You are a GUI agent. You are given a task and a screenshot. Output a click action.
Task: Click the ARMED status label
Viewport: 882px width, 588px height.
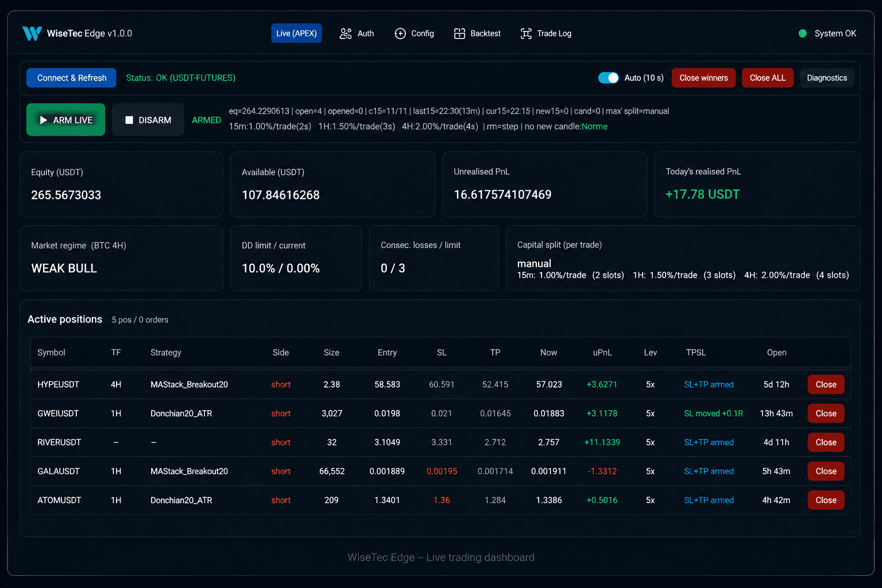point(206,120)
